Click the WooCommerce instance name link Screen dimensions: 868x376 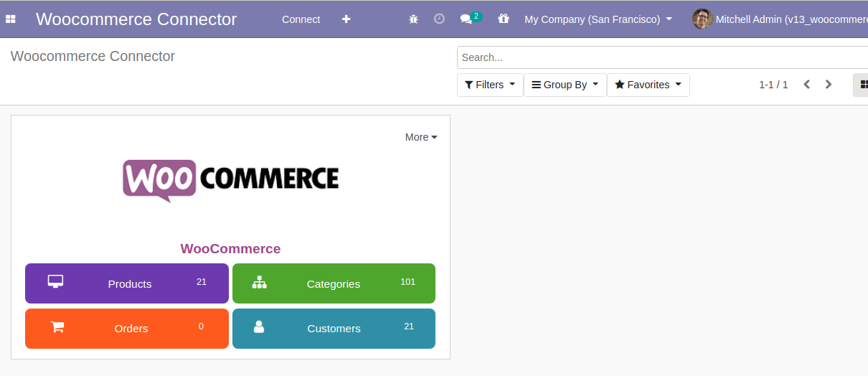[230, 249]
